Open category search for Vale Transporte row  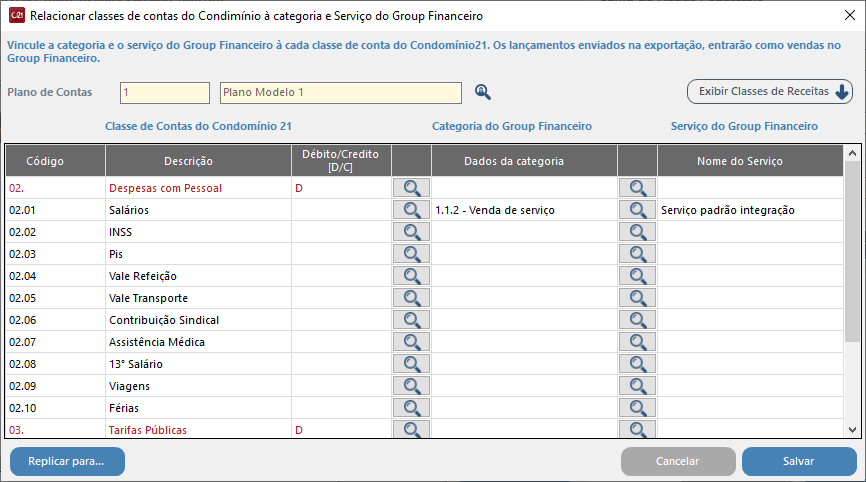point(411,298)
